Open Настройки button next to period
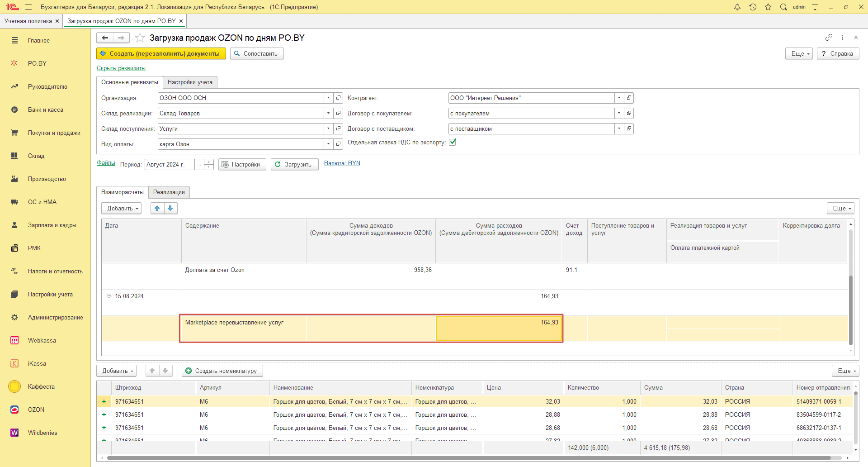This screenshot has height=467, width=868. pos(242,164)
